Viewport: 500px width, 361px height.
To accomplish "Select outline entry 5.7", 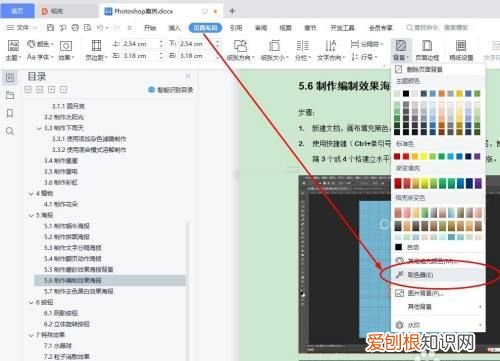I will point(79,291).
